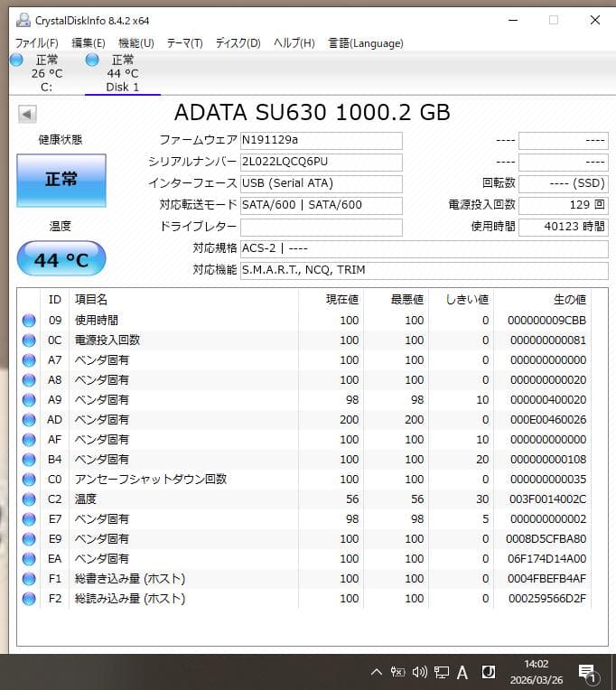
Task: Select the 電源投入回数 attribute name
Action: tap(107, 340)
